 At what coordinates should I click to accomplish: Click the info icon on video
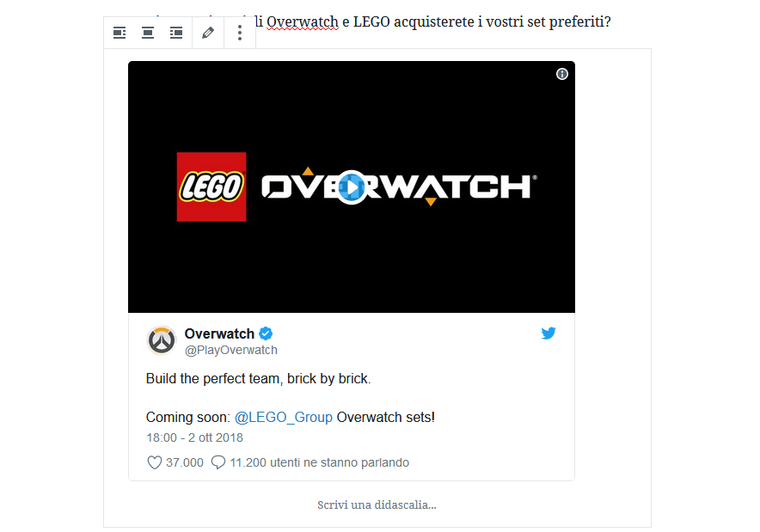(x=561, y=74)
